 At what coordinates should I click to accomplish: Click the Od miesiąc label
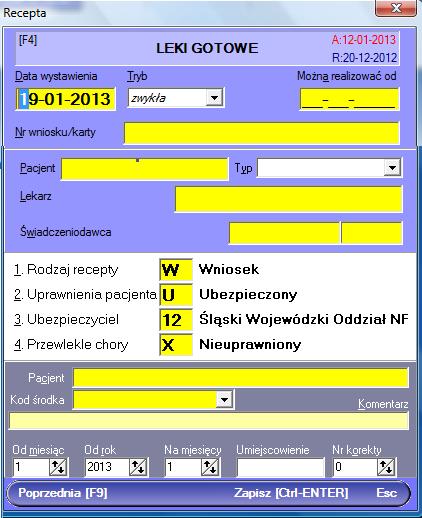tap(38, 450)
